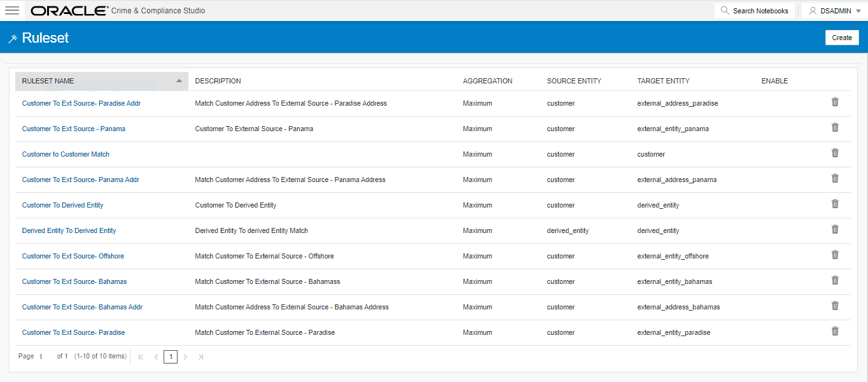
Task: Click external_entity_bahamas target entity cell
Action: [x=675, y=281]
